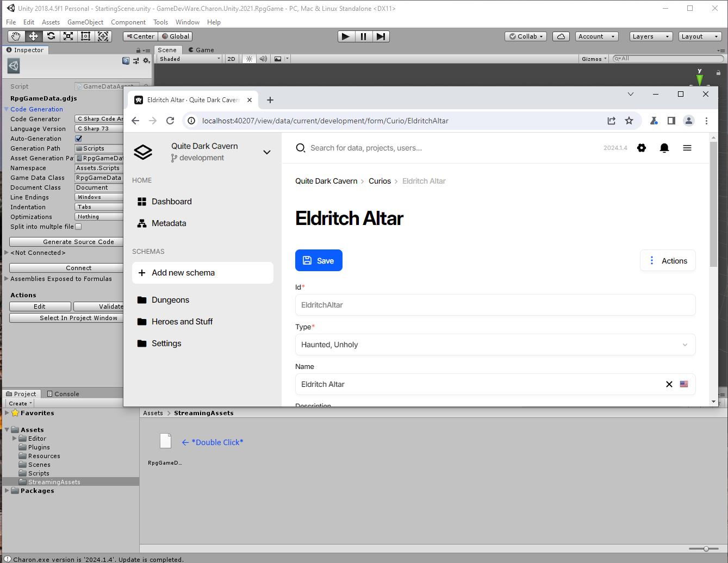The height and width of the screenshot is (563, 728).
Task: Open the Component menu
Action: coord(128,22)
